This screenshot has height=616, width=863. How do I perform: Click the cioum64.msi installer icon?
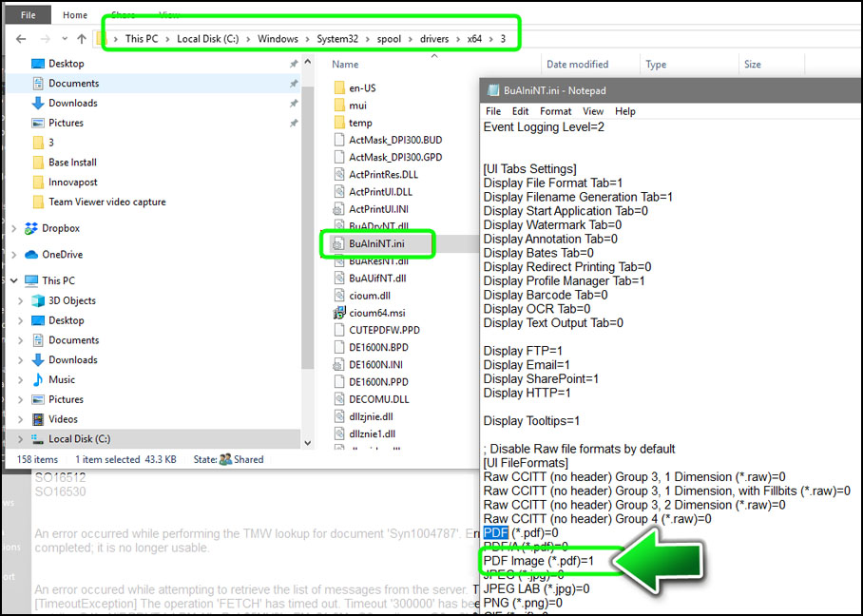339,313
